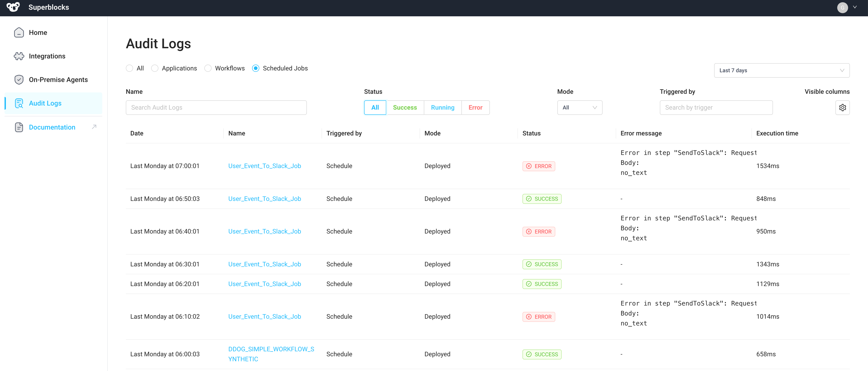This screenshot has height=371, width=868.
Task: Open the DDOG_SIMPLE_WORKFLOW_SYNTHETIC link
Action: (271, 354)
